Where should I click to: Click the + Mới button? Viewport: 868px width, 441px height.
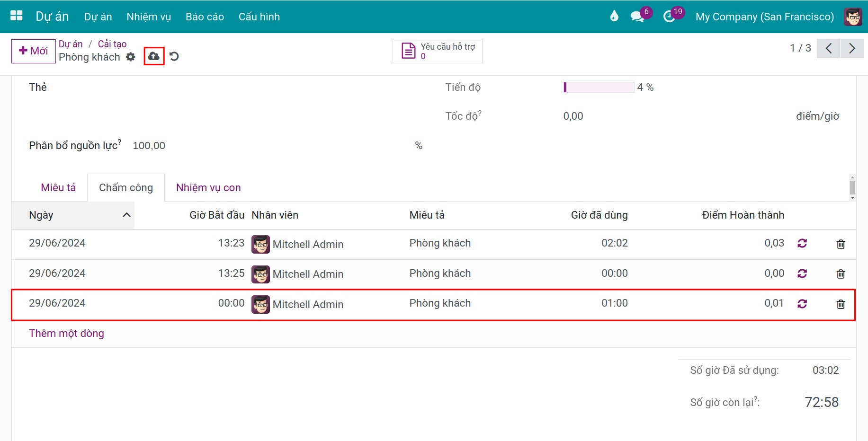coord(34,51)
